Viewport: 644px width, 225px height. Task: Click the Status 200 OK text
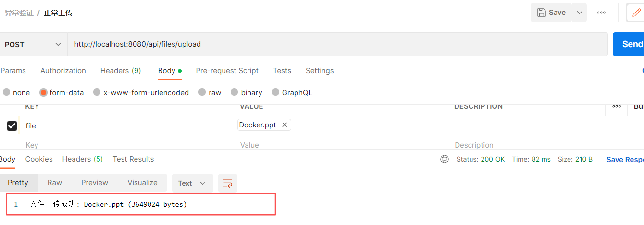click(x=481, y=159)
